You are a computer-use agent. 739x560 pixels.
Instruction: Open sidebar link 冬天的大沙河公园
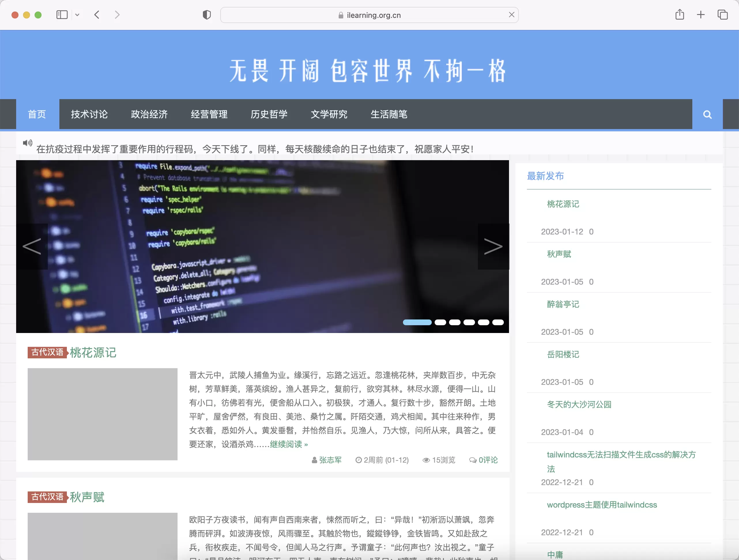click(579, 404)
